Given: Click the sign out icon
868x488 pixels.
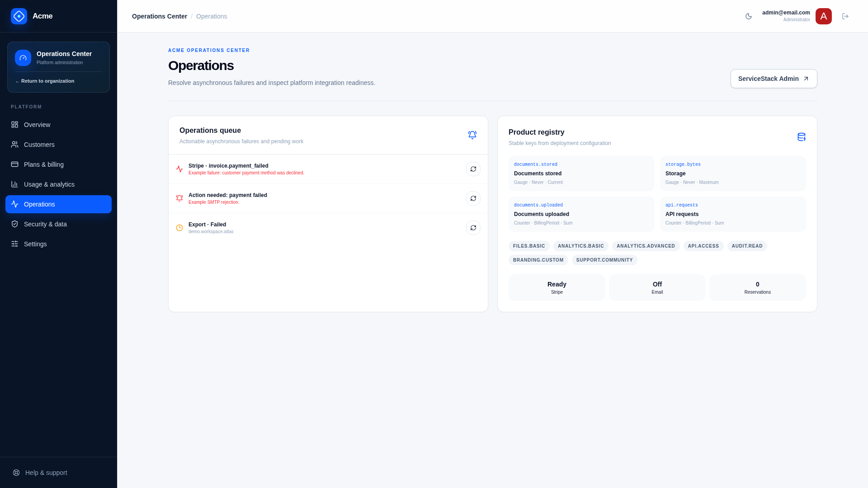Looking at the screenshot, I should coord(845,16).
